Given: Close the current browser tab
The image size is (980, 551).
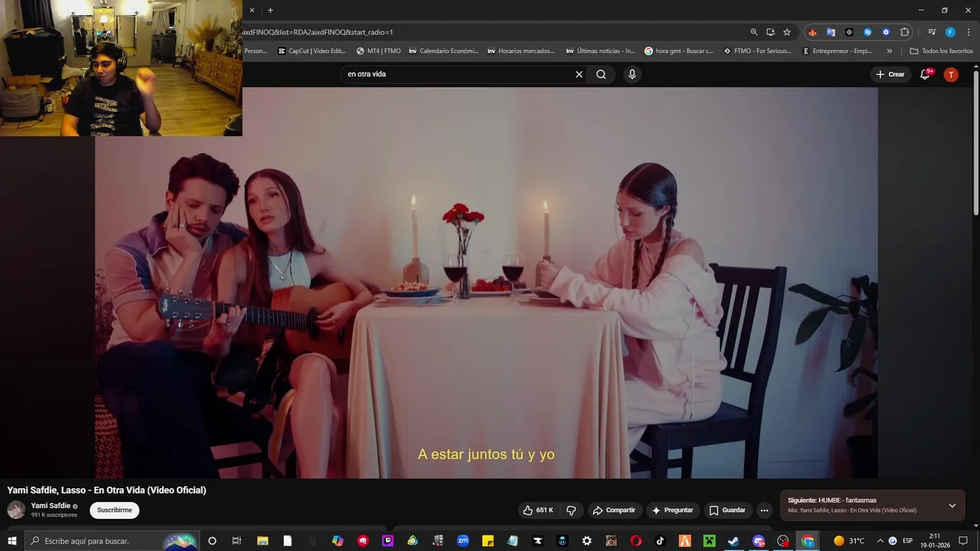Looking at the screenshot, I should coord(252,10).
